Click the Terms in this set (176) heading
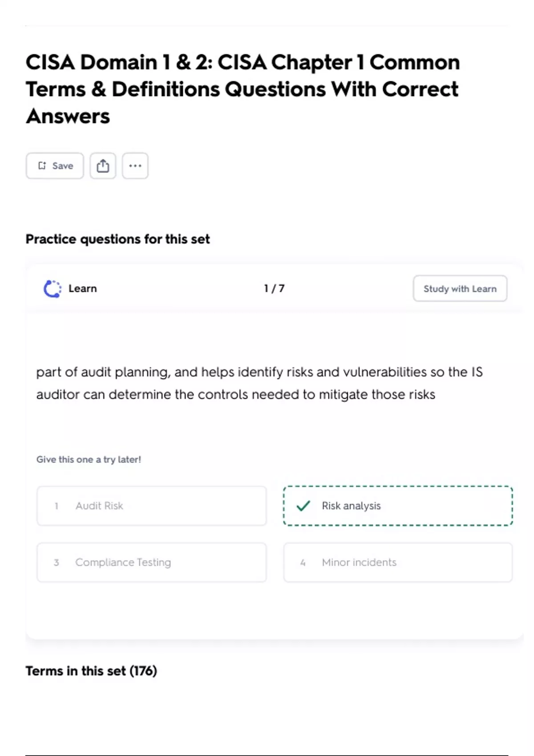Image resolution: width=534 pixels, height=756 pixels. 91,671
